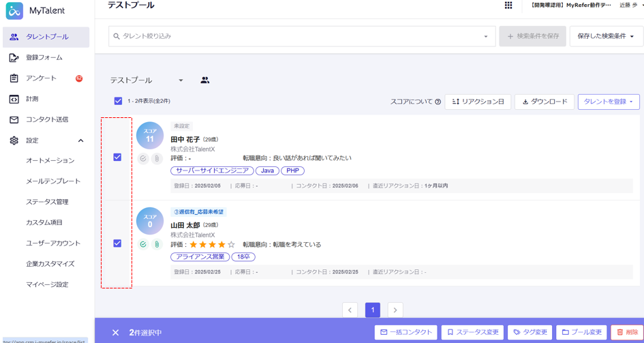The width and height of the screenshot is (644, 343).
Task: Toggle the select-all checkbox above the list
Action: coord(118,101)
